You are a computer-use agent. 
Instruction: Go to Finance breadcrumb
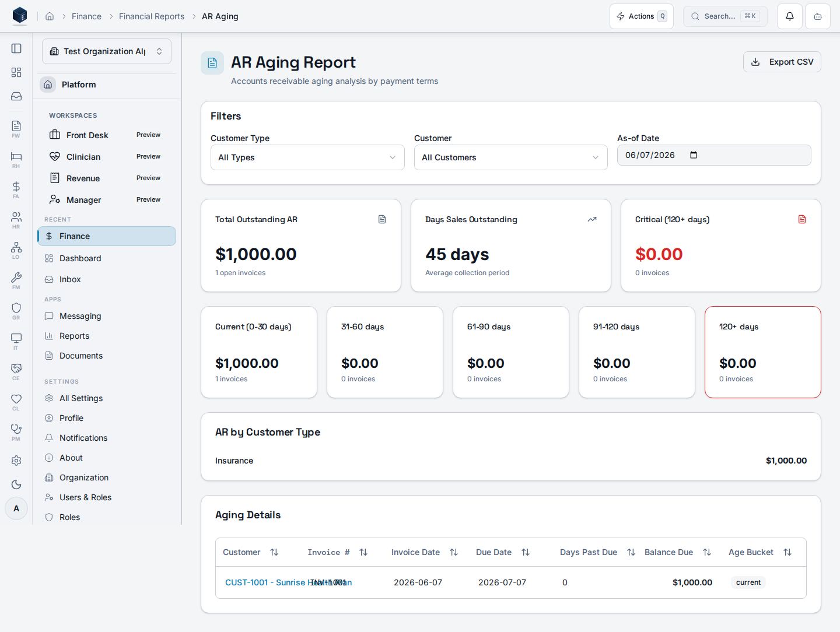coord(86,16)
